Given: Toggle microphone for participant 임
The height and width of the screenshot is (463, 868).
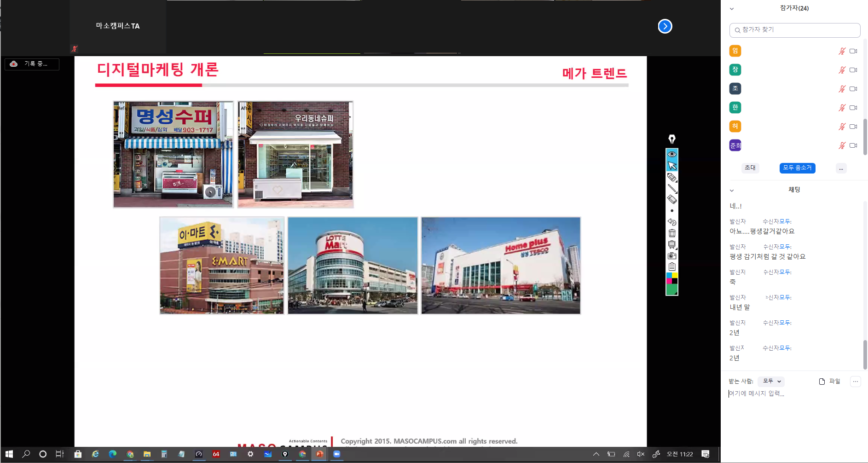Looking at the screenshot, I should (x=842, y=51).
